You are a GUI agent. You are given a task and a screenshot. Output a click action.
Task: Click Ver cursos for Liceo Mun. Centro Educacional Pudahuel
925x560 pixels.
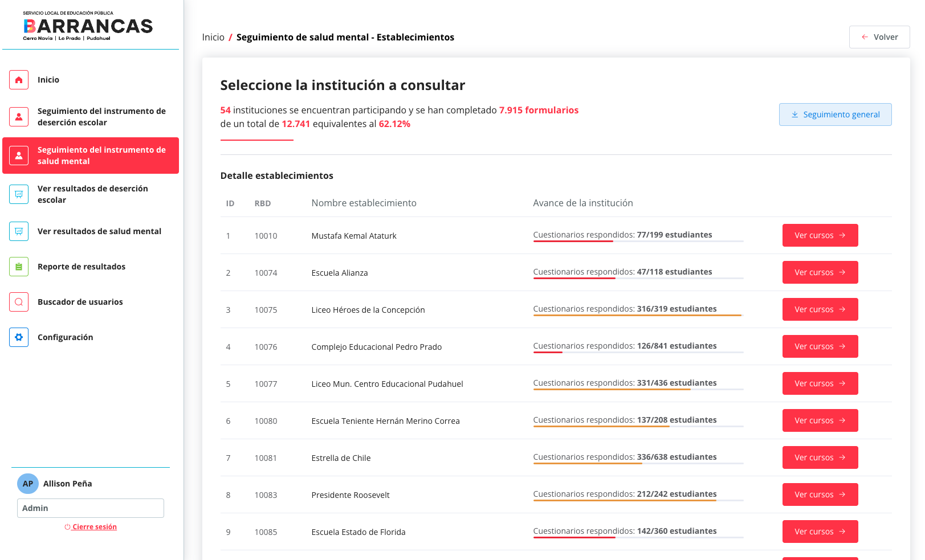pyautogui.click(x=820, y=383)
